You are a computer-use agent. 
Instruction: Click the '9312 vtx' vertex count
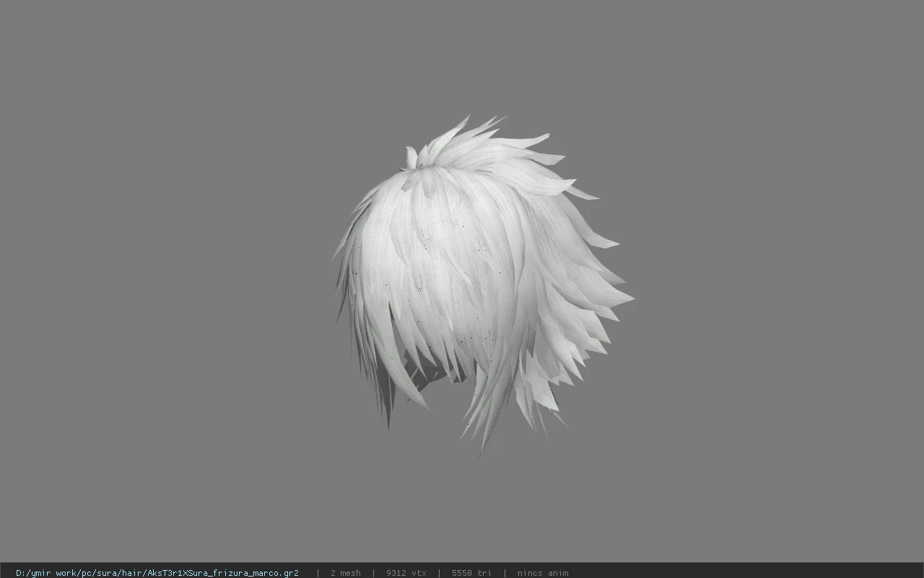(x=406, y=573)
